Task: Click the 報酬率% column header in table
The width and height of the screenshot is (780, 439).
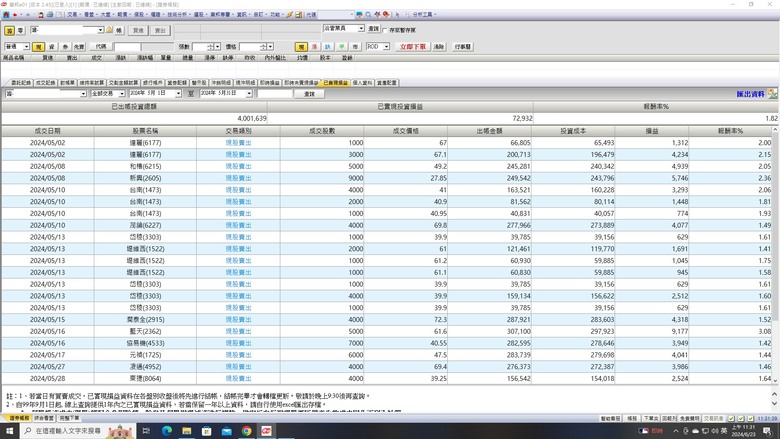Action: click(x=730, y=131)
